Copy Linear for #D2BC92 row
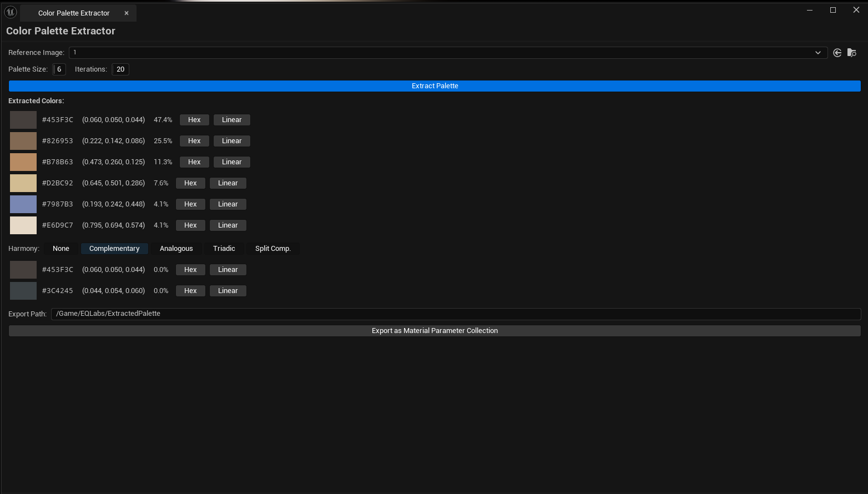This screenshot has height=494, width=868. [228, 183]
